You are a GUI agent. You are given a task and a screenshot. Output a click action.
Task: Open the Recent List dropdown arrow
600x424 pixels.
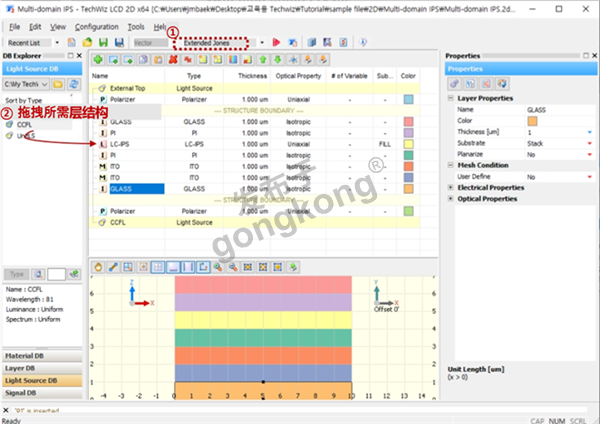[57, 42]
